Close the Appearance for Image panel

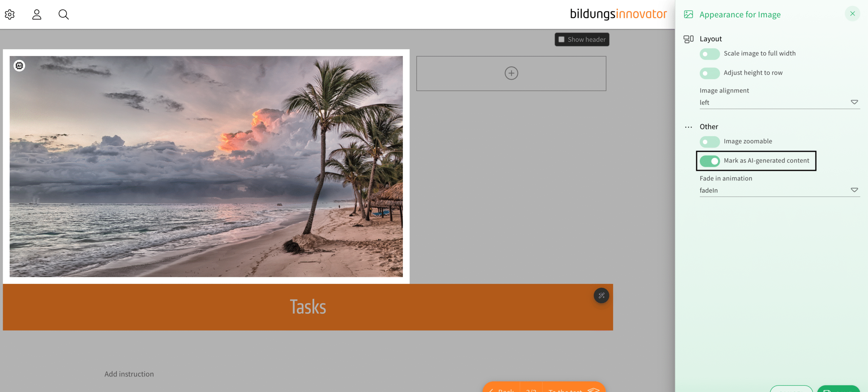852,14
